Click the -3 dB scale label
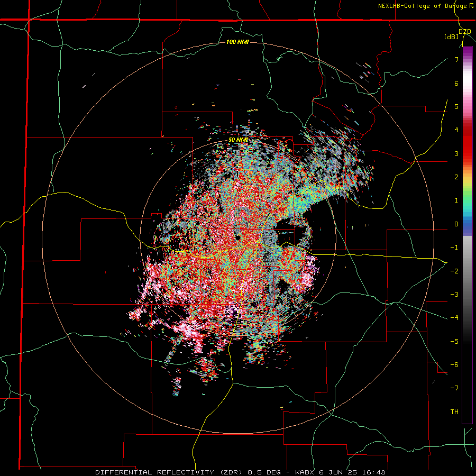The width and height of the screenshot is (476, 476). [454, 295]
